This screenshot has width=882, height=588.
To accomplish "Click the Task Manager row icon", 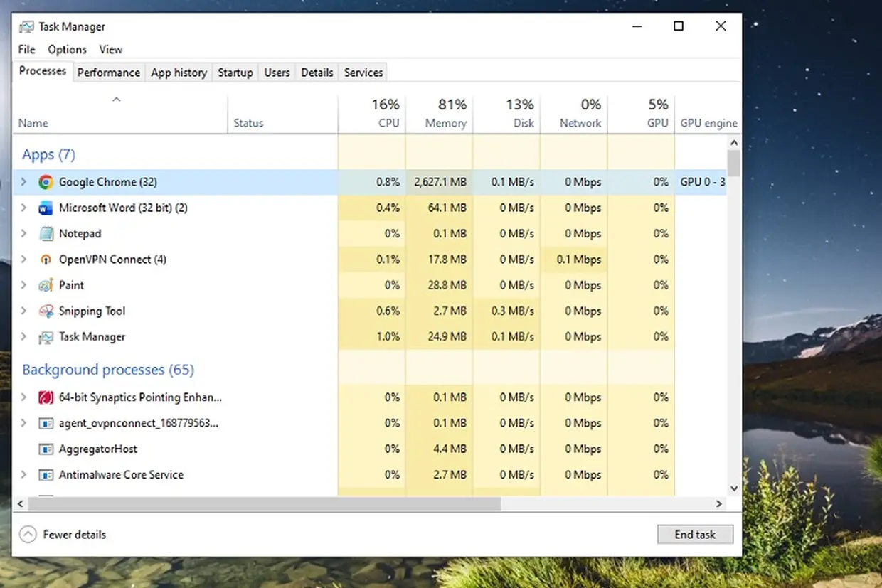I will tap(46, 337).
